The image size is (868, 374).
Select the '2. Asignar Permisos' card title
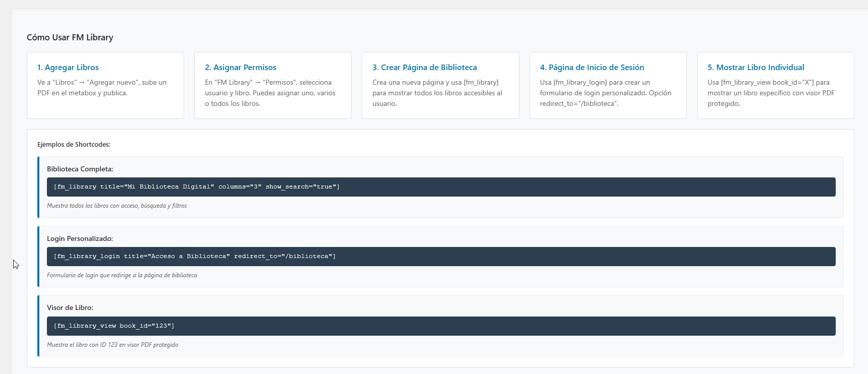click(x=241, y=68)
